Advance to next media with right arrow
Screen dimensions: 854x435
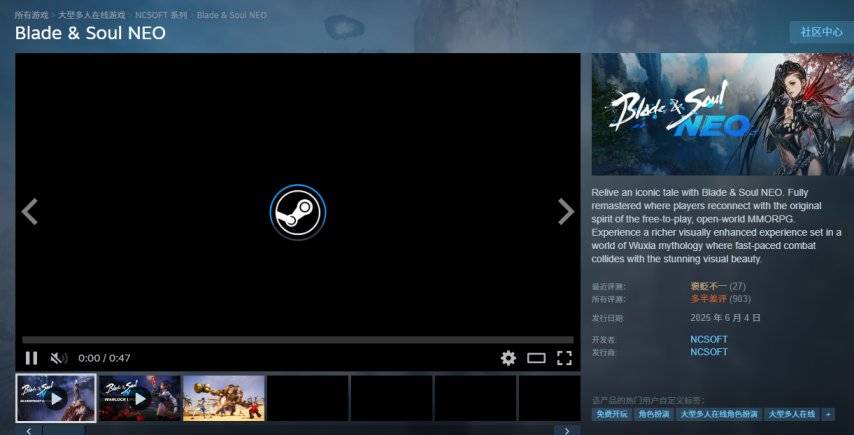pos(565,211)
